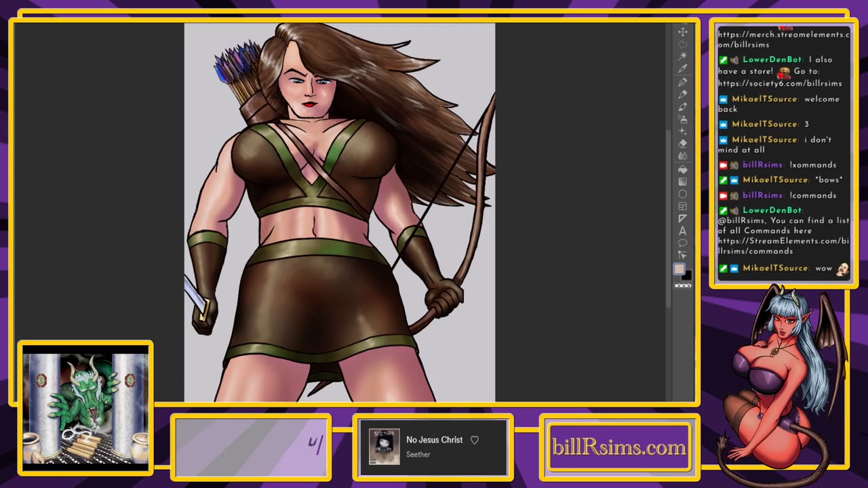This screenshot has width=868, height=488.
Task: Select the Pen tool
Action: pos(683,82)
